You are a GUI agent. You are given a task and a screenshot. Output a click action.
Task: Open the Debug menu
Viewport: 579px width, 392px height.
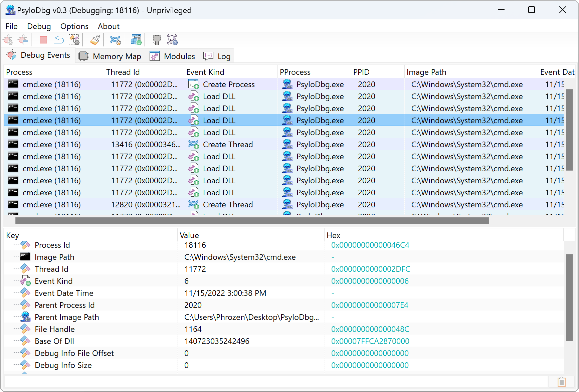tap(39, 26)
